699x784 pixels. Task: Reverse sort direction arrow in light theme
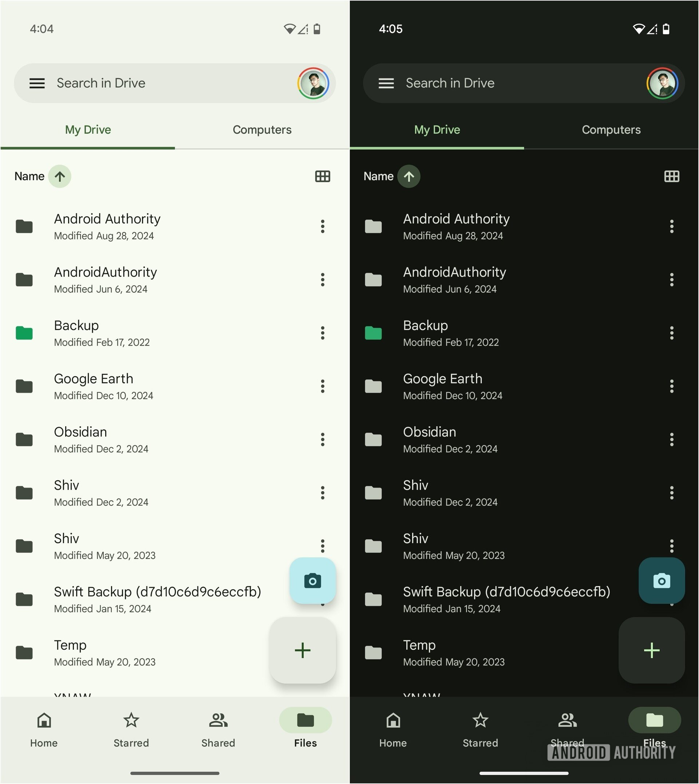(x=60, y=176)
